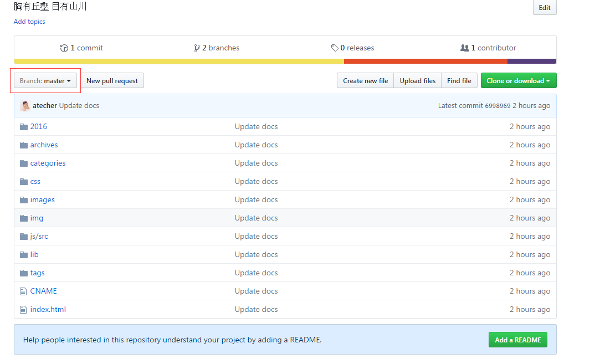Image resolution: width=605 pixels, height=364 pixels.
Task: Click the file icon beside index.html
Action: (23, 310)
